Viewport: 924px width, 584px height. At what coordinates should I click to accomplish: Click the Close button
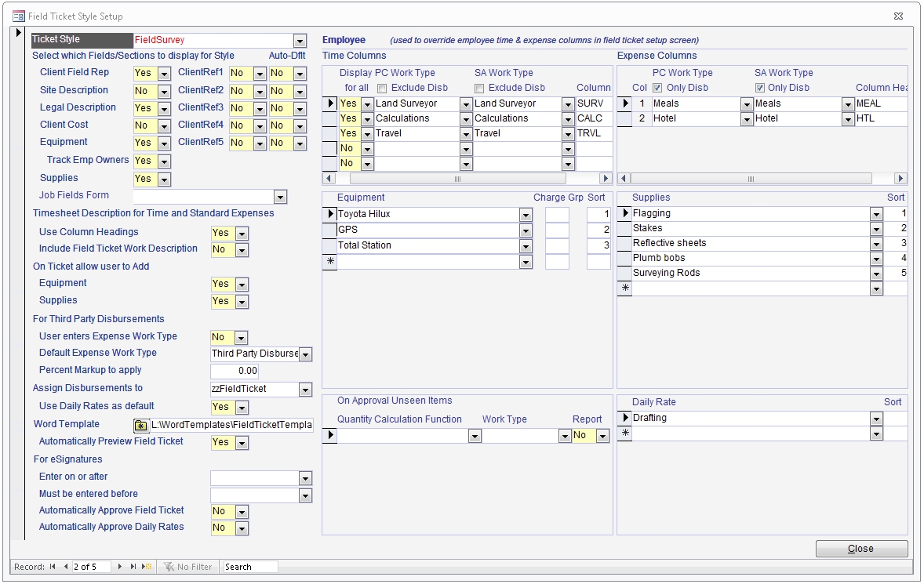click(x=861, y=549)
